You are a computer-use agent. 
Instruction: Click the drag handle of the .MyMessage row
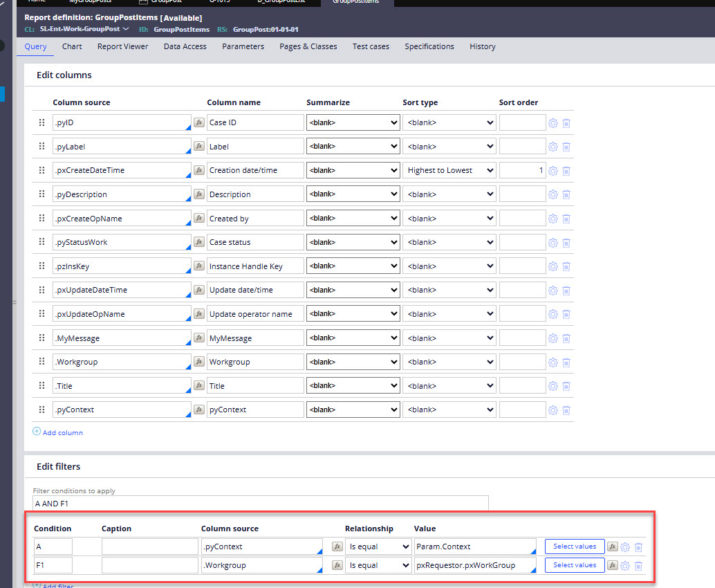point(41,338)
